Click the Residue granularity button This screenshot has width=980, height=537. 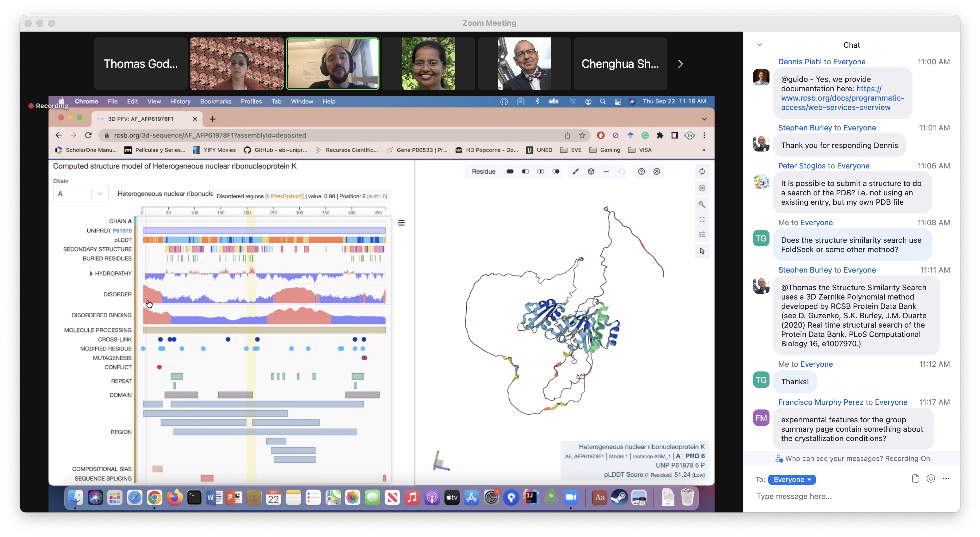pyautogui.click(x=483, y=172)
